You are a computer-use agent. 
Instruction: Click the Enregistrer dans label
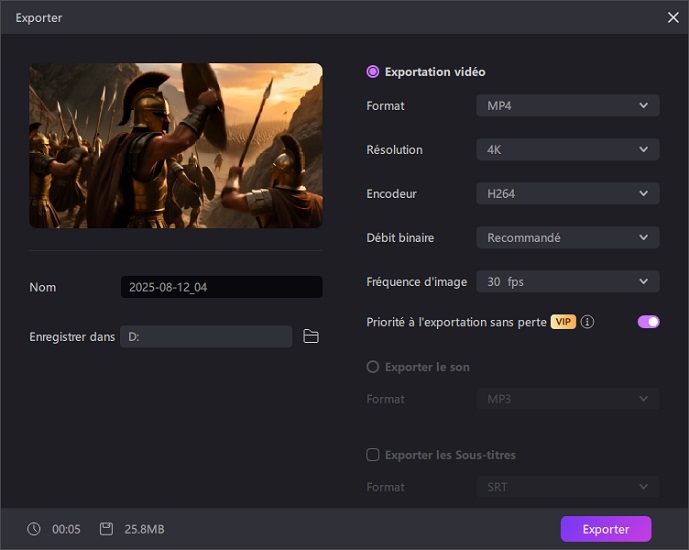(x=72, y=337)
